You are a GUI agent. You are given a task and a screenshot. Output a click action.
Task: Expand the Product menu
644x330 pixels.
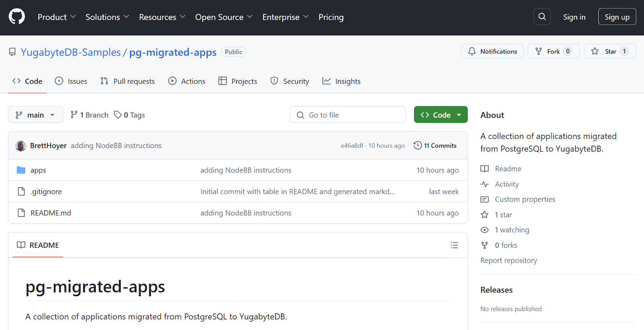point(57,17)
